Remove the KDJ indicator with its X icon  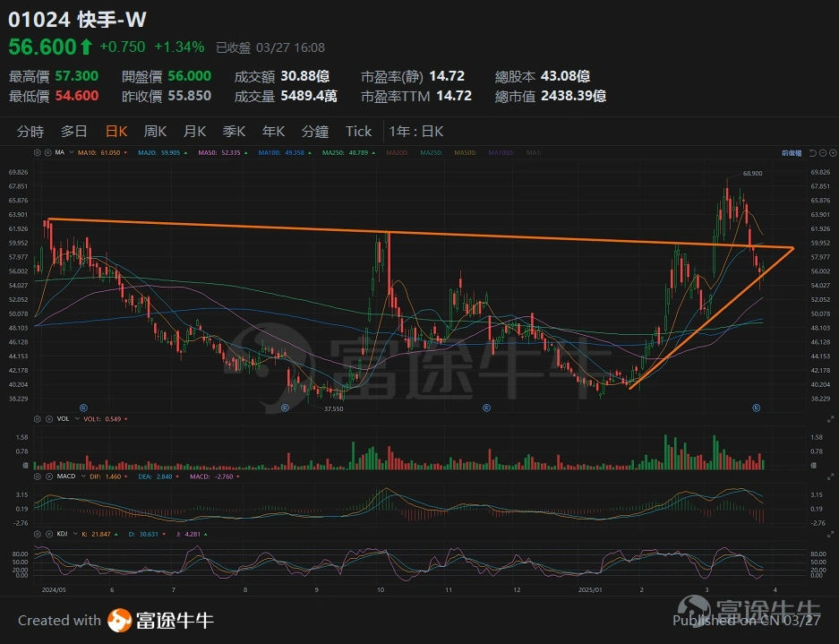pos(48,534)
